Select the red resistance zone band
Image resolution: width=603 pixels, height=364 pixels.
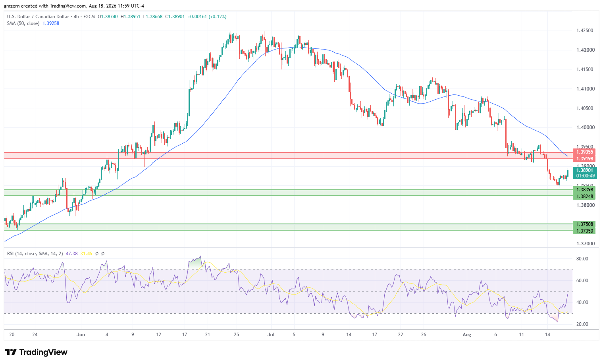[x=289, y=155]
